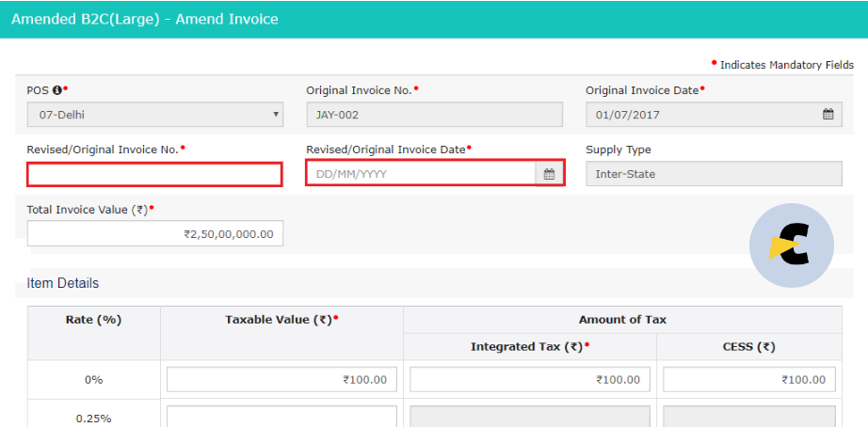The height and width of the screenshot is (427, 868).
Task: Click the Total Invoice Value field
Action: click(155, 233)
